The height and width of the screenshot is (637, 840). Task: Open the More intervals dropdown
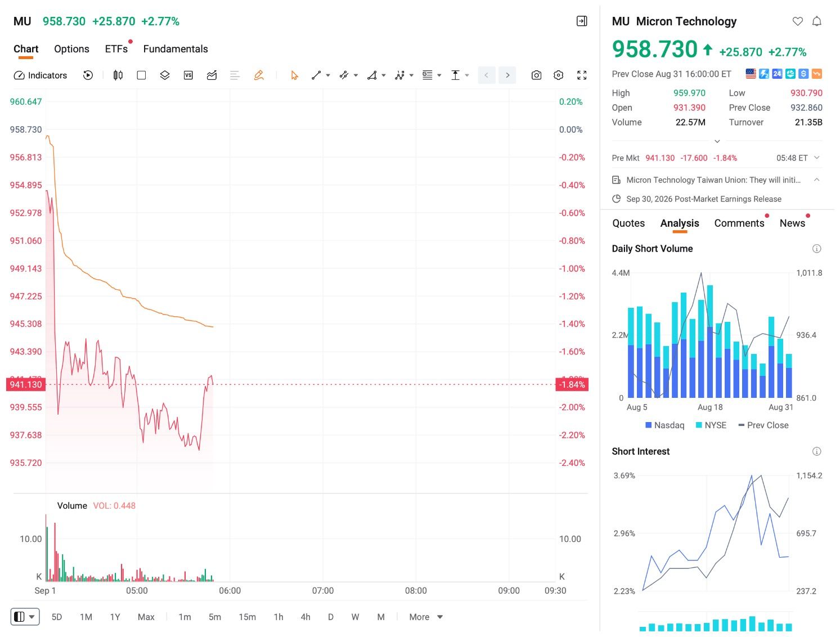click(426, 617)
